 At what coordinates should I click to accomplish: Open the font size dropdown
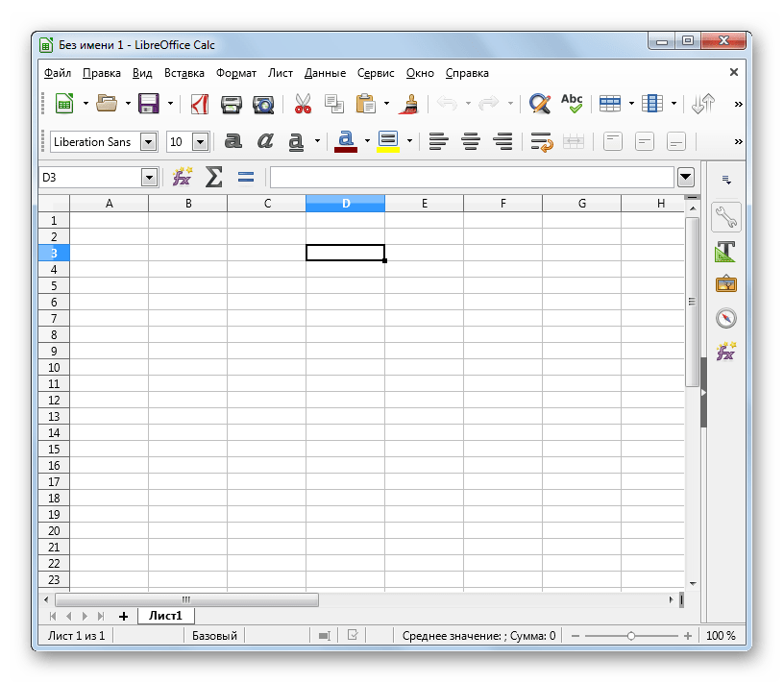(x=200, y=142)
